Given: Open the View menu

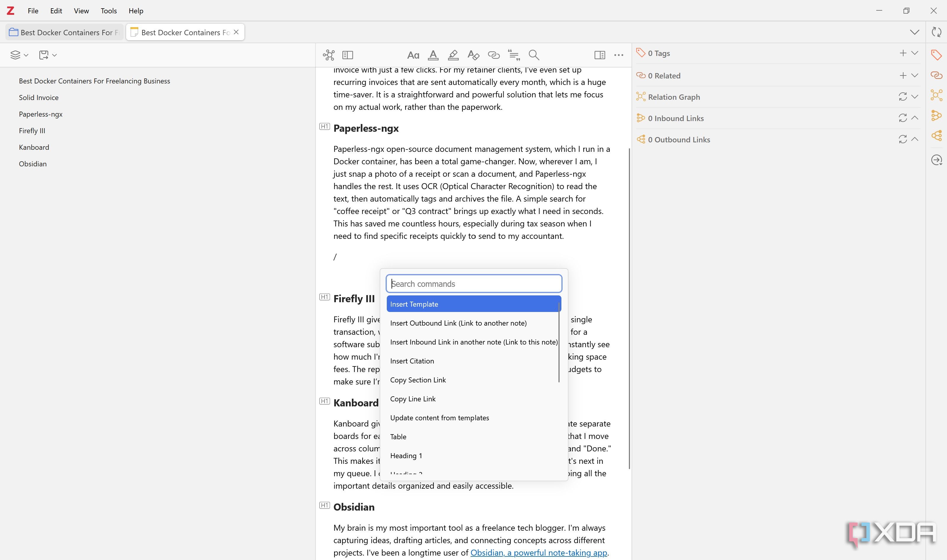Looking at the screenshot, I should (x=81, y=11).
